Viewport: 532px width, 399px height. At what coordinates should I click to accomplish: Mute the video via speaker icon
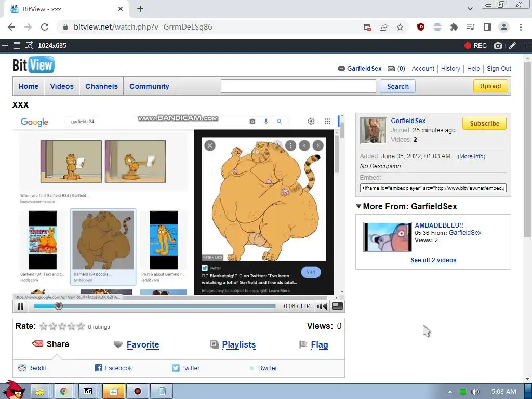click(321, 307)
